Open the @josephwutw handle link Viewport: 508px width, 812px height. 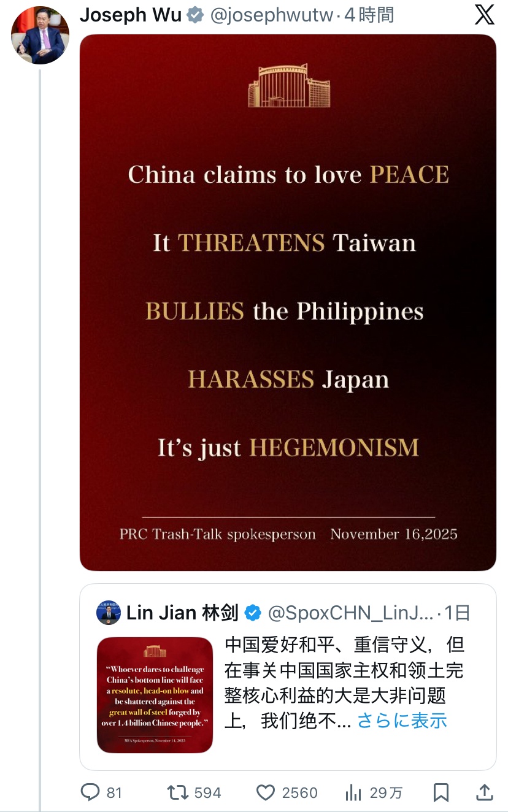[272, 15]
